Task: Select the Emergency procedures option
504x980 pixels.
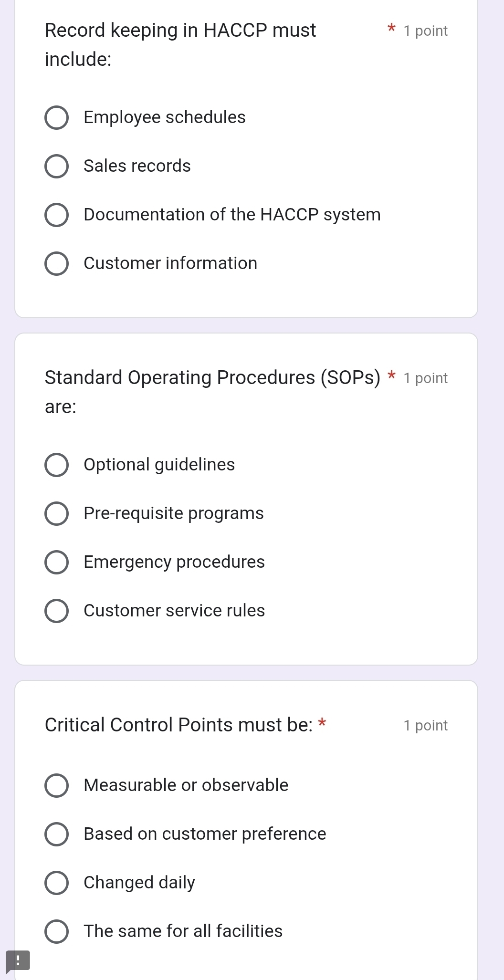Action: click(56, 563)
